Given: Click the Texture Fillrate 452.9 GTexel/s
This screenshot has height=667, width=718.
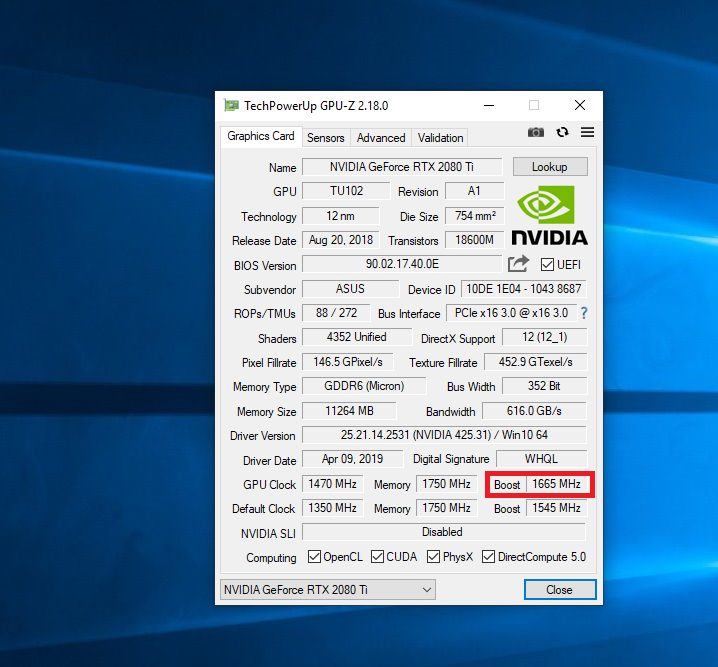Looking at the screenshot, I should (x=535, y=362).
